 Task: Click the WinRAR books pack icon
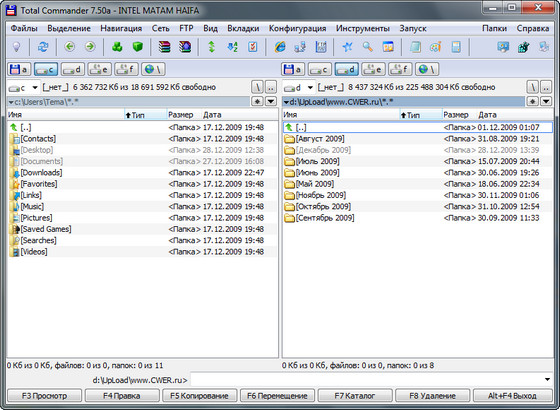pos(164,47)
